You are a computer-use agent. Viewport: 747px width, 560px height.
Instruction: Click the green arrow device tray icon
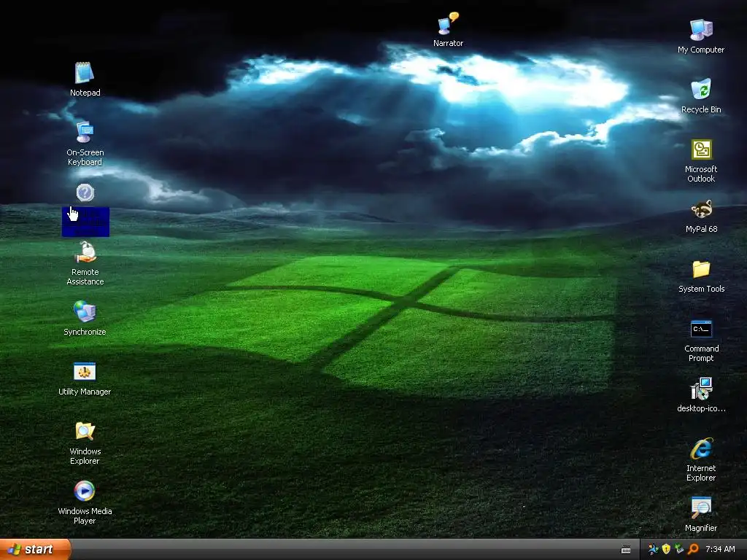(679, 549)
